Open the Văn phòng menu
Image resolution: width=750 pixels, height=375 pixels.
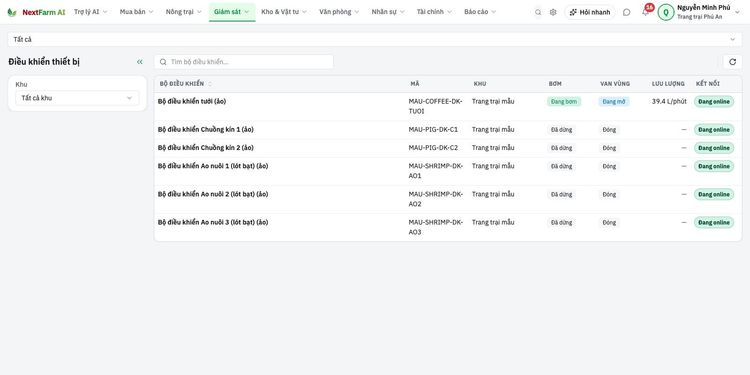point(339,12)
